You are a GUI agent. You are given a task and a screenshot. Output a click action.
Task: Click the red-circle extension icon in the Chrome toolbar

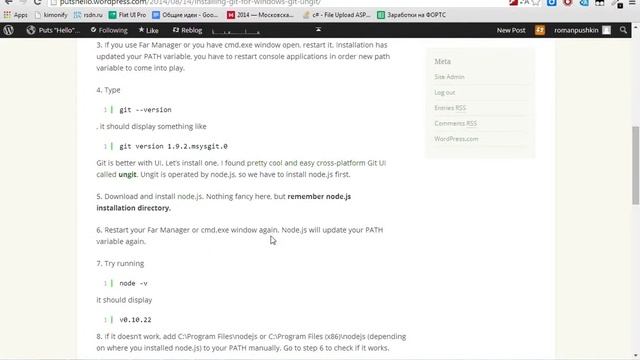pos(568,2)
